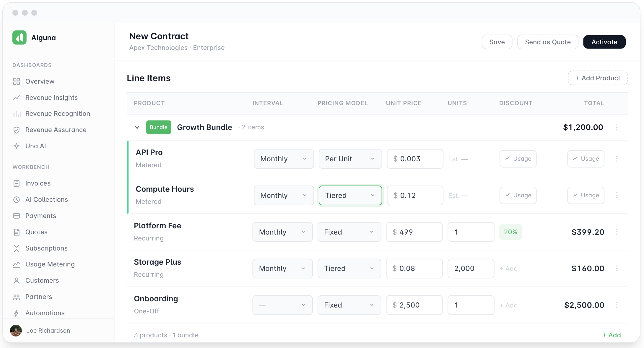Open Storage Plus Monthly interval dropdown
The height and width of the screenshot is (348, 644).
click(282, 269)
